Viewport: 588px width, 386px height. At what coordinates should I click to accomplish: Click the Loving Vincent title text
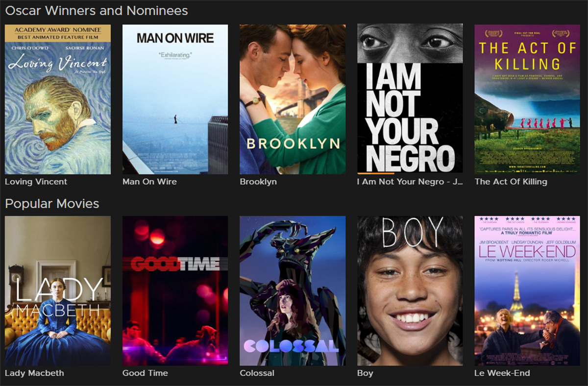point(36,182)
